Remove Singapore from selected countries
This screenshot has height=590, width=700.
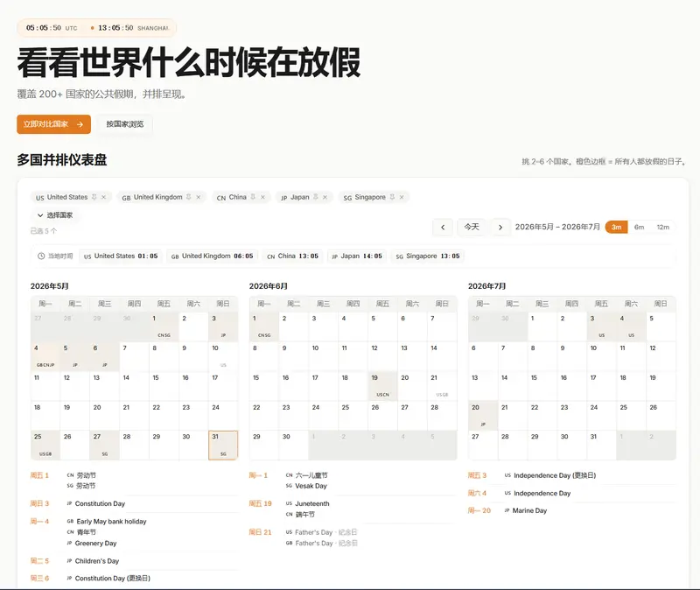(402, 197)
